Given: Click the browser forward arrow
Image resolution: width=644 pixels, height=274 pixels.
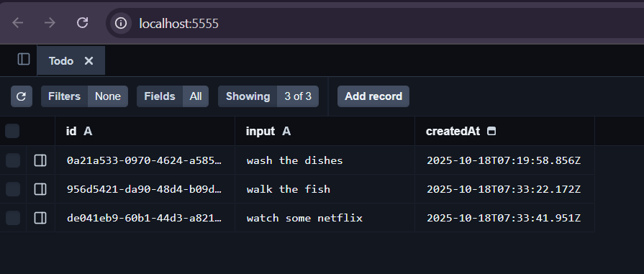Looking at the screenshot, I should coord(50,23).
